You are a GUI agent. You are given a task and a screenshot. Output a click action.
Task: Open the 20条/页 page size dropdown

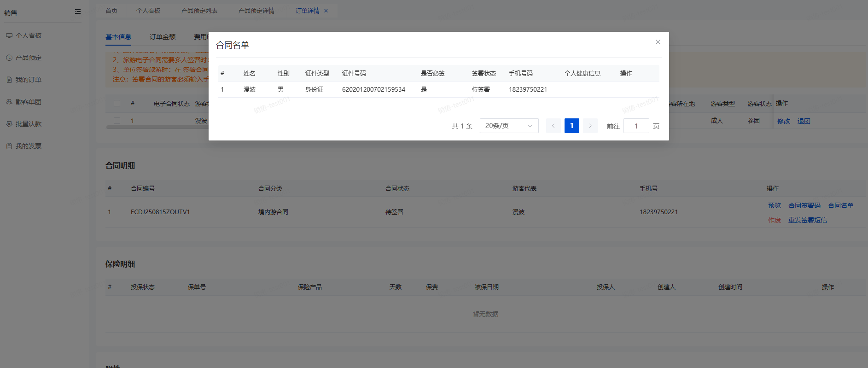coord(509,126)
